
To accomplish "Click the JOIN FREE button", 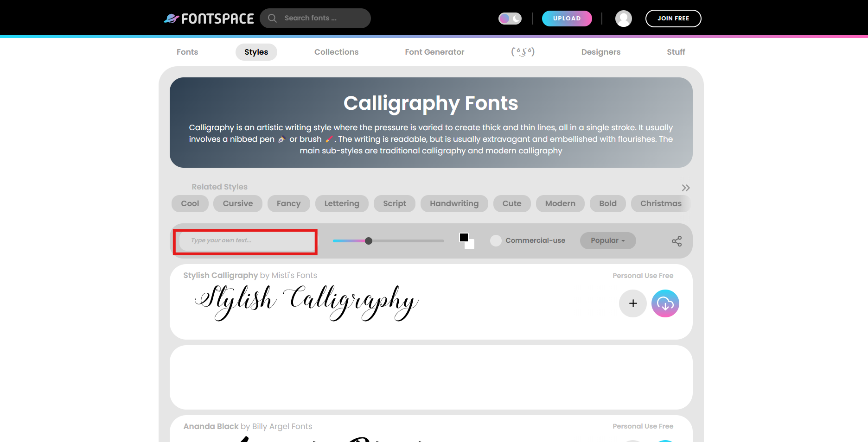I will point(673,19).
